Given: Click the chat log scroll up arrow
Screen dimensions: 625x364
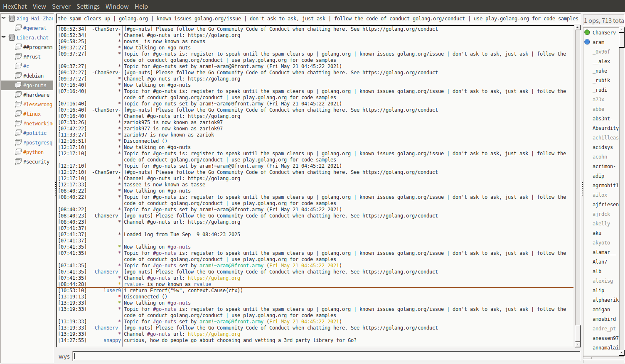Looking at the screenshot, I should (578, 28).
